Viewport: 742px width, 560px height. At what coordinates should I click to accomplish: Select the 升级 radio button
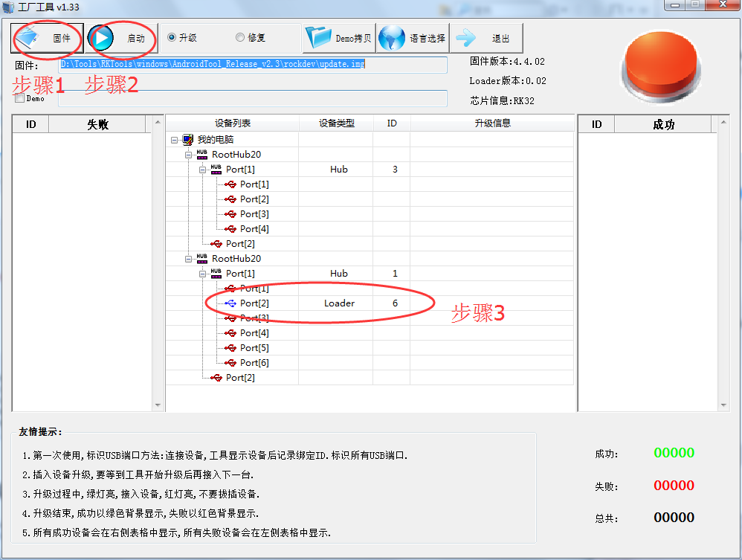coord(172,37)
